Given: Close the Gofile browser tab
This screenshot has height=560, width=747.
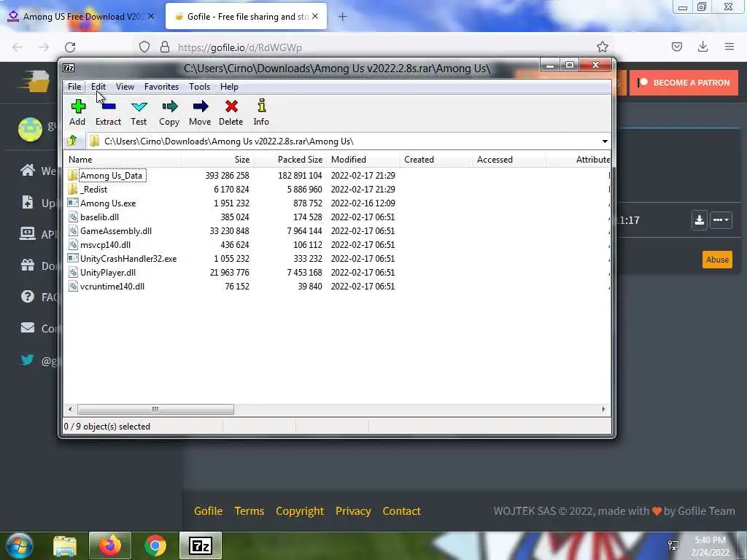Looking at the screenshot, I should click(315, 16).
